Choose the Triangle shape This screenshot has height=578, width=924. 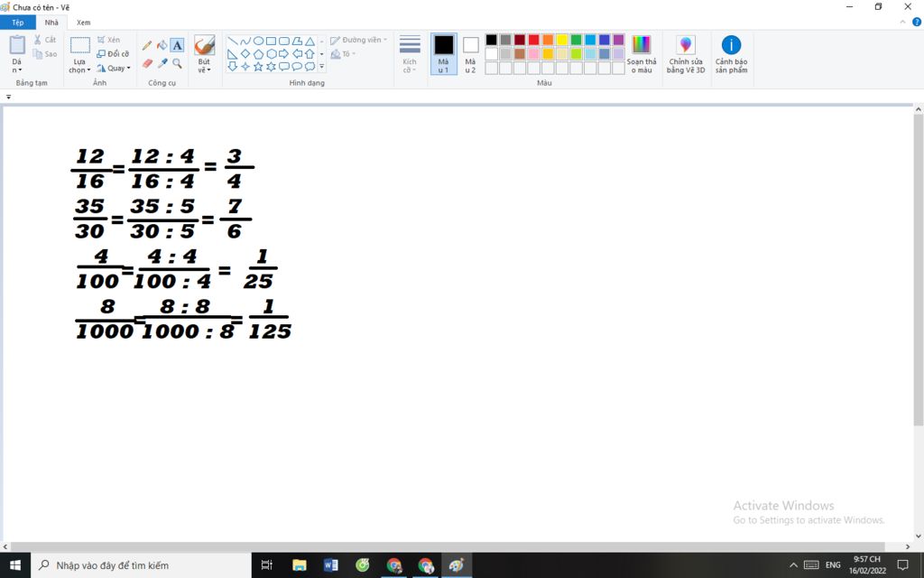pyautogui.click(x=310, y=42)
